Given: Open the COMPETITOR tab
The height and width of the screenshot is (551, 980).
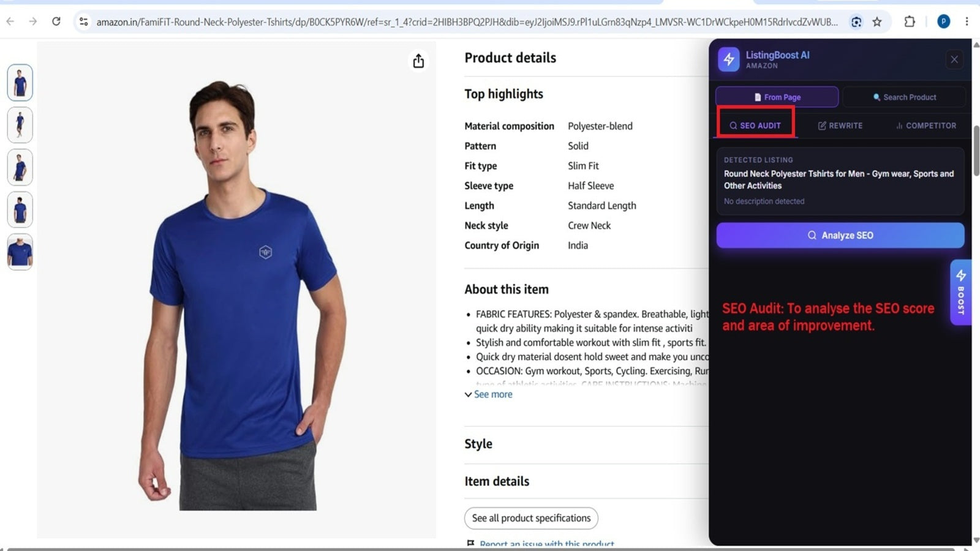Looking at the screenshot, I should [925, 125].
